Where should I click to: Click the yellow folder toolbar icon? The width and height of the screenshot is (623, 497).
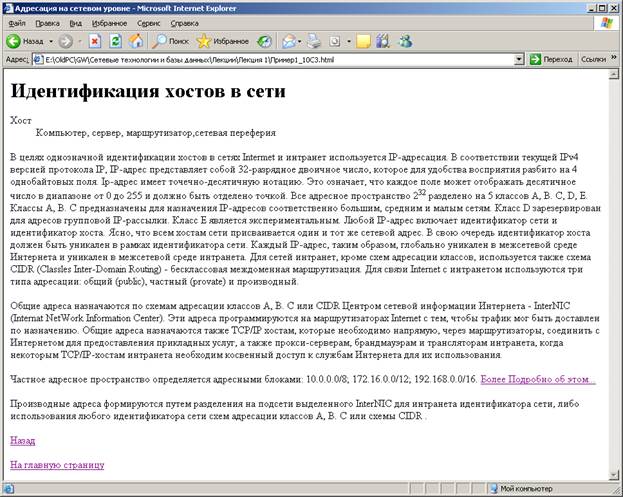click(x=363, y=41)
